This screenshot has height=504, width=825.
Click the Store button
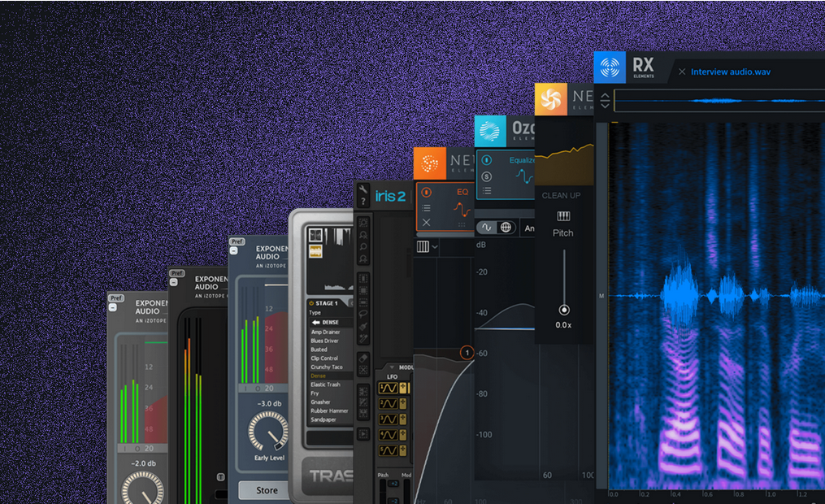(x=265, y=490)
